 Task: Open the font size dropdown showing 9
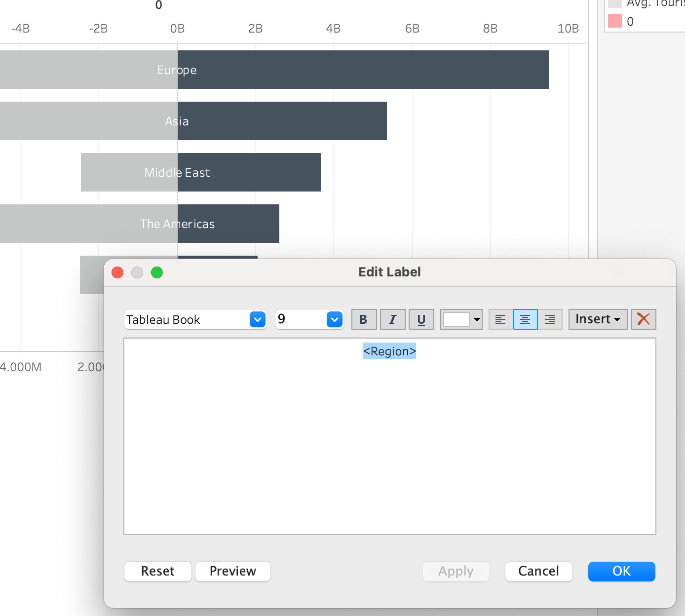pyautogui.click(x=335, y=319)
